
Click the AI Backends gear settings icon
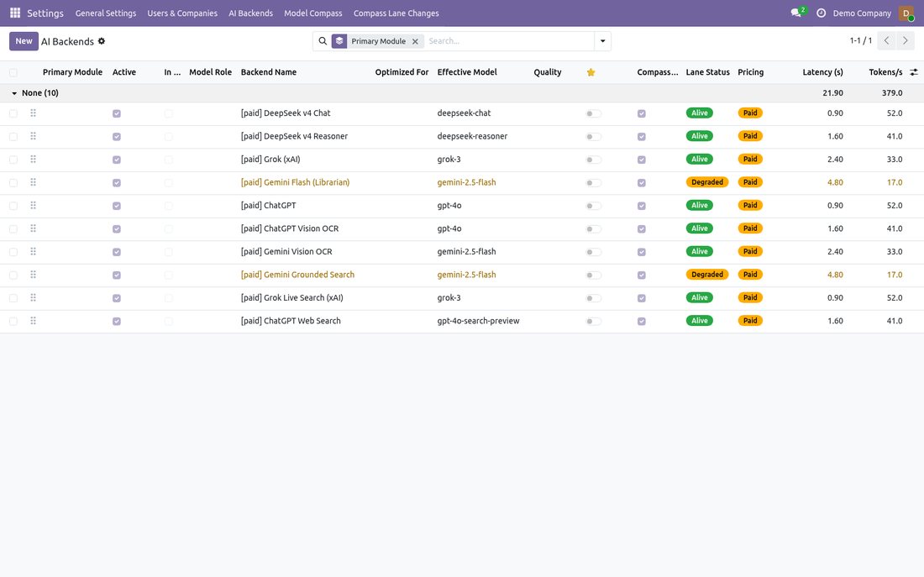click(102, 41)
